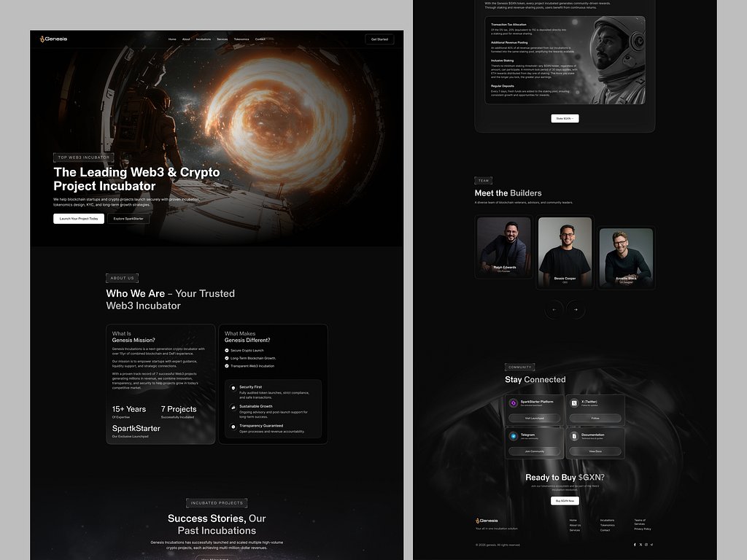
Task: Click the 'Ready to Buy $GXN?' heading
Action: (x=565, y=477)
